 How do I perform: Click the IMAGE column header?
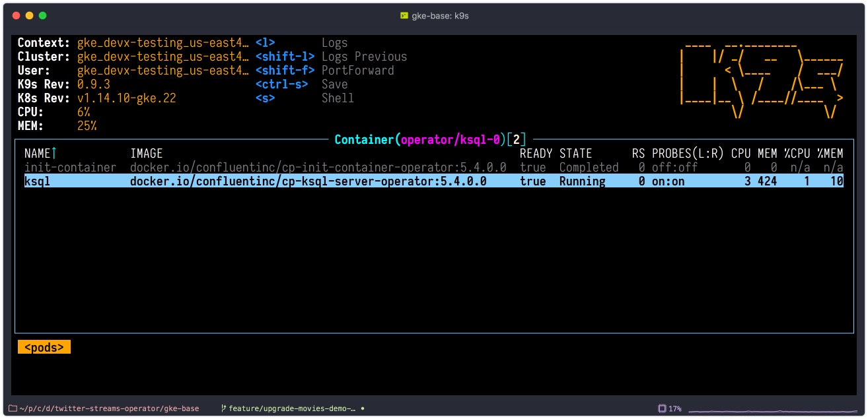[147, 154]
